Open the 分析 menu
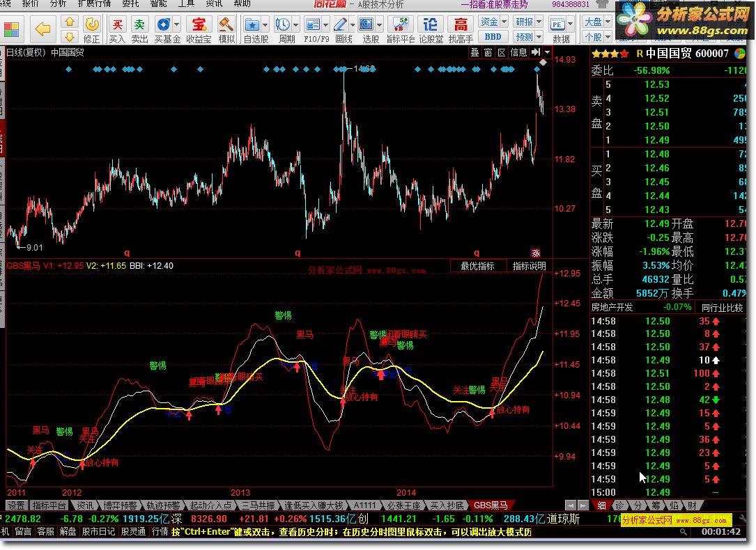This screenshot has width=756, height=550. point(58,4)
